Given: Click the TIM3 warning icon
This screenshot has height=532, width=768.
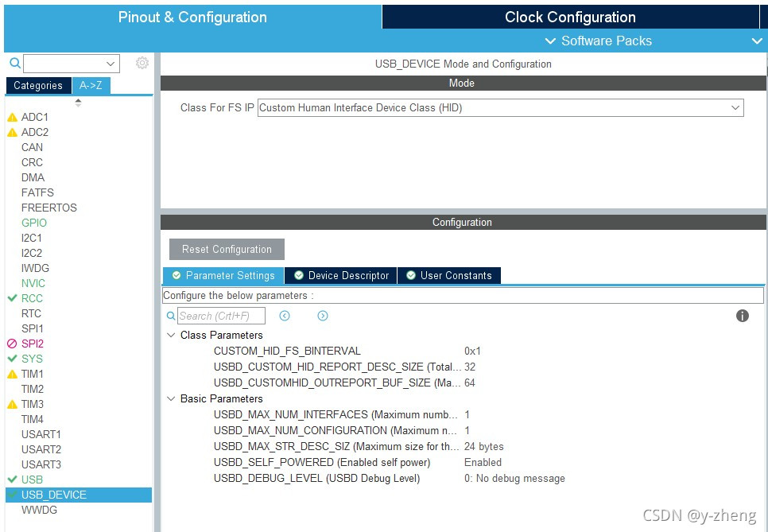Looking at the screenshot, I should 12,405.
